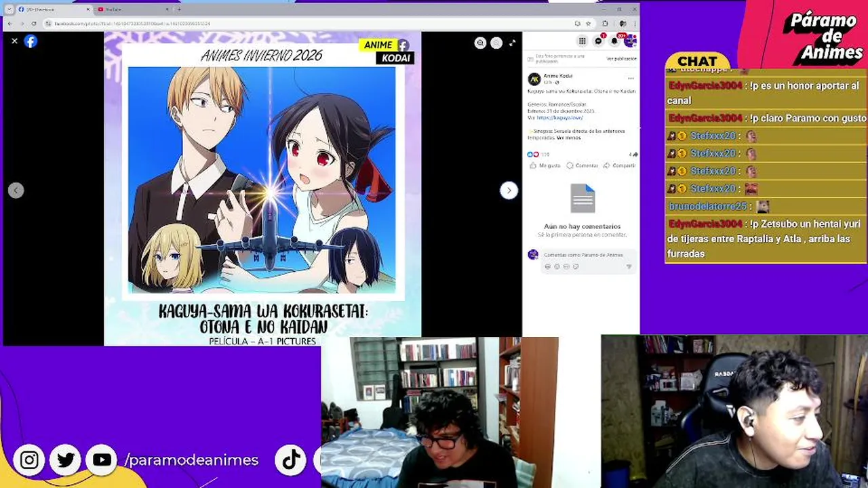Click the browser forward arrow
868x488 pixels.
[x=22, y=24]
